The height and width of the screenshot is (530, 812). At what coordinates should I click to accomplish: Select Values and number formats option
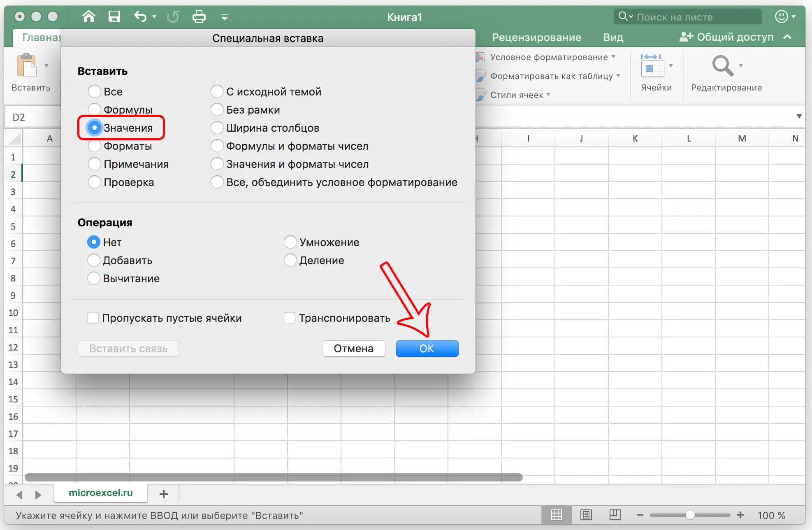[x=217, y=164]
